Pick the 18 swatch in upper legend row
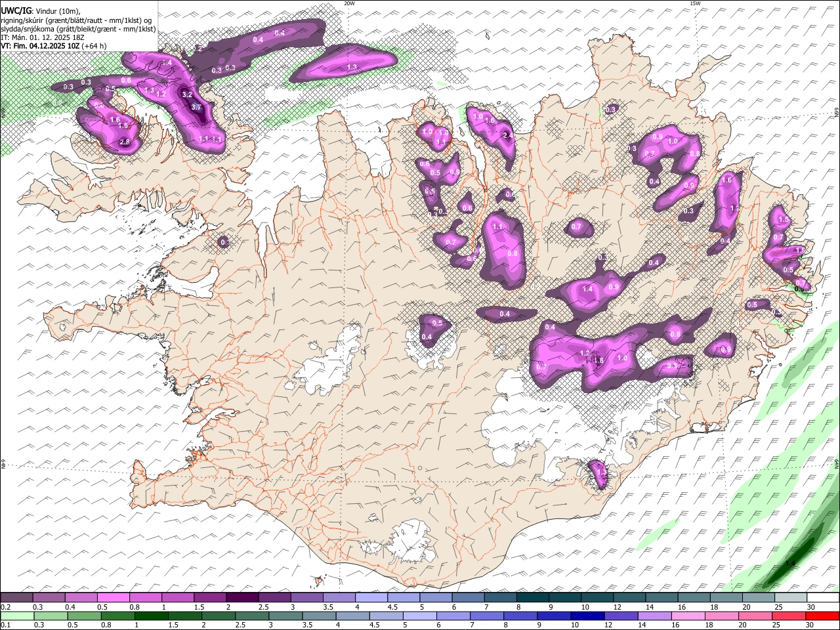 click(x=726, y=597)
